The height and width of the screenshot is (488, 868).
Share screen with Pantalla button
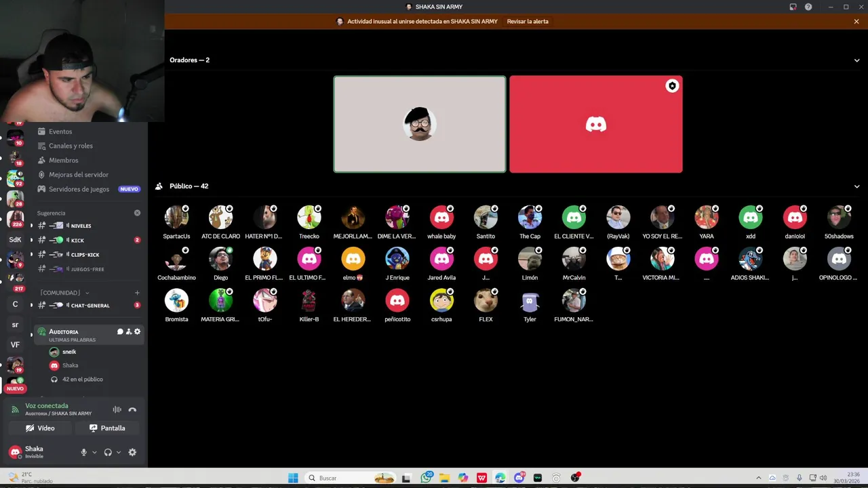click(x=107, y=428)
